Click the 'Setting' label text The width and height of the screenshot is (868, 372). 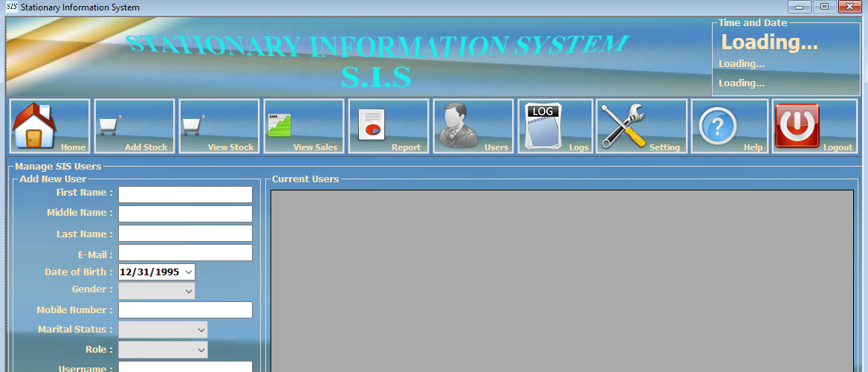click(x=664, y=147)
